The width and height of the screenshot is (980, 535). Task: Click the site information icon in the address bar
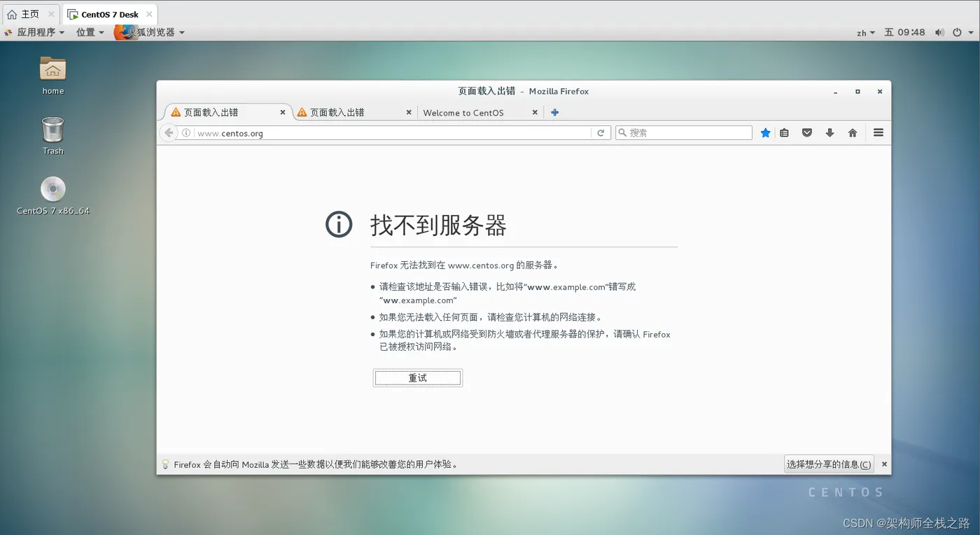tap(186, 133)
